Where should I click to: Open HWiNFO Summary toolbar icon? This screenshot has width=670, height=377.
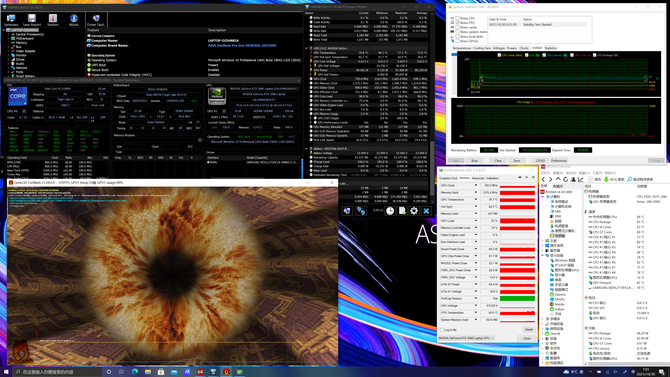11,20
